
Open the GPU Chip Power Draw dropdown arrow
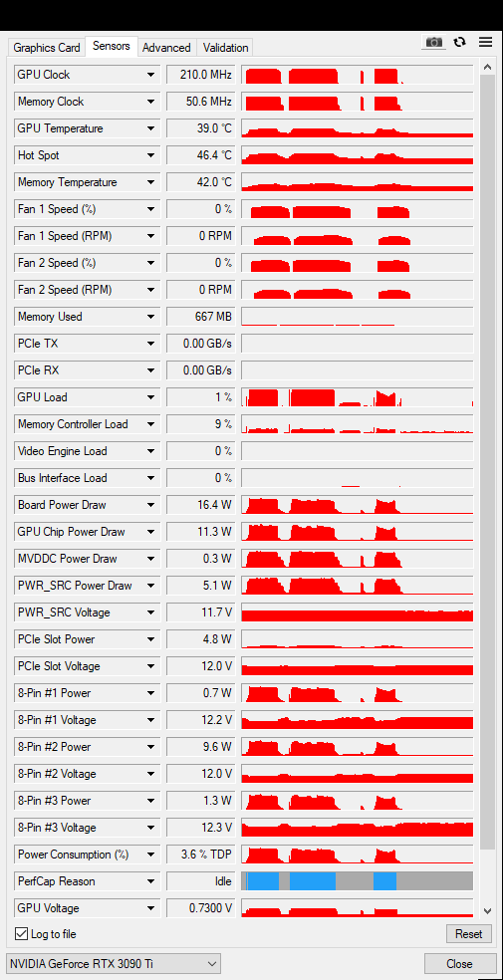click(150, 532)
